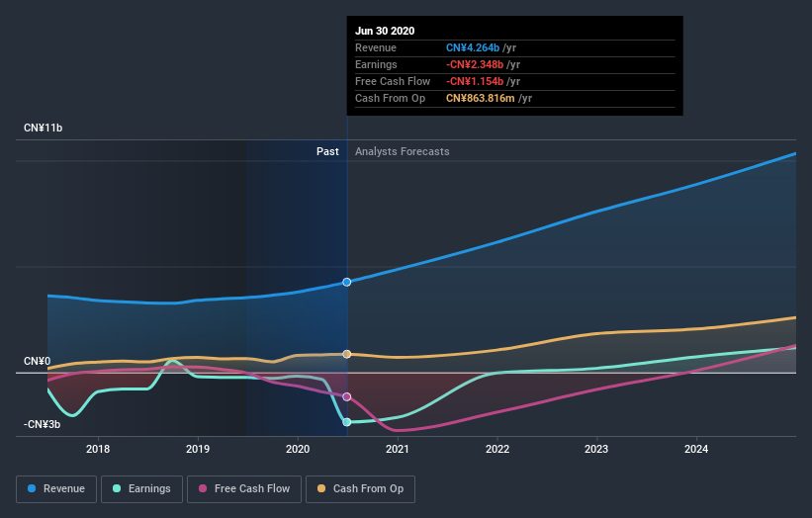Click the CN¥11b y-axis label
The image size is (812, 518).
(x=43, y=128)
